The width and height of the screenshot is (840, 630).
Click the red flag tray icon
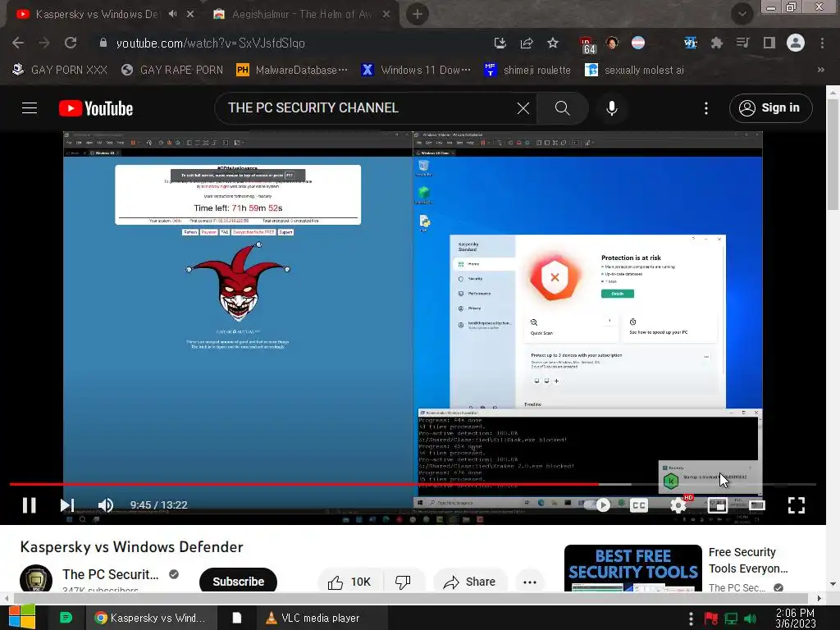(711, 619)
